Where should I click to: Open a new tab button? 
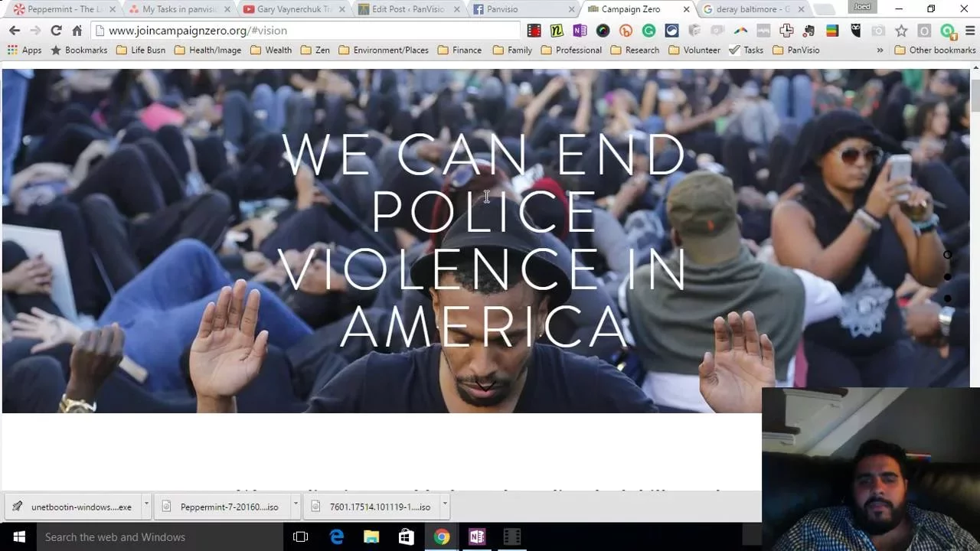point(825,10)
